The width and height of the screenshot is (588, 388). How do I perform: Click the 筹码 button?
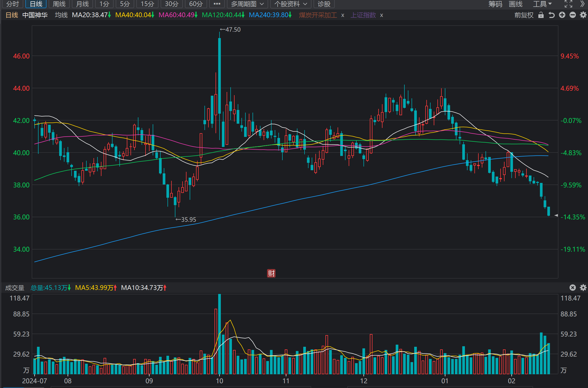point(495,4)
